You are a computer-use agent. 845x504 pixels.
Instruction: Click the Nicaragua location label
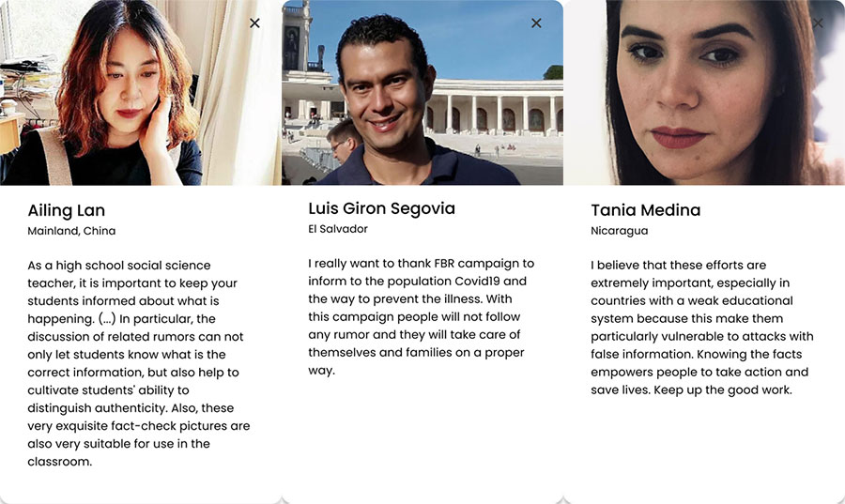click(620, 231)
